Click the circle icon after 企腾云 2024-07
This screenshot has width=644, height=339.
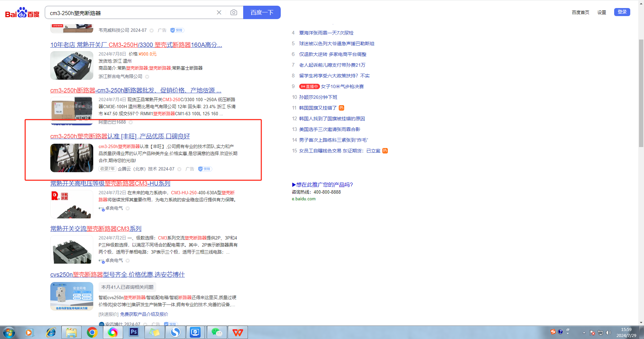(x=179, y=169)
